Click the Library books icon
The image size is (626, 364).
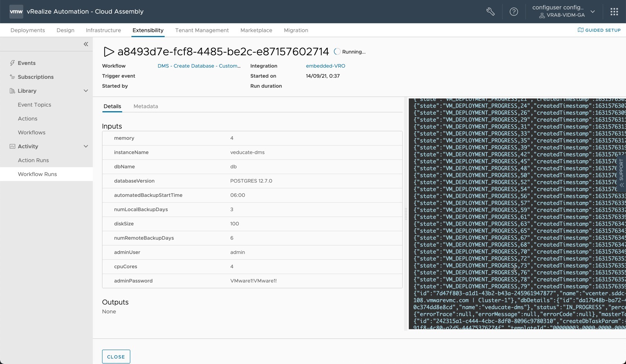click(x=13, y=90)
